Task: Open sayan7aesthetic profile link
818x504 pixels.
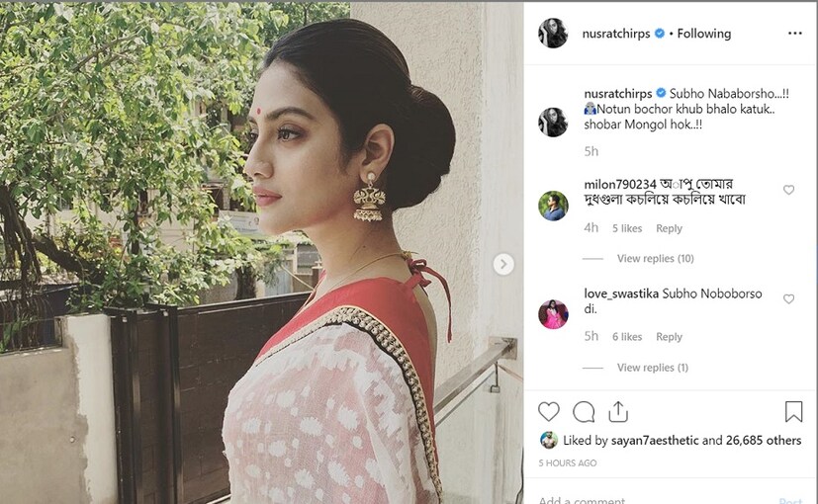Action: click(x=655, y=441)
